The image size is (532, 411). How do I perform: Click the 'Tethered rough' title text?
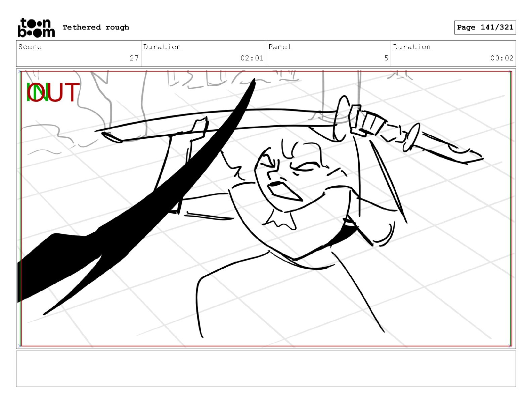tap(96, 27)
